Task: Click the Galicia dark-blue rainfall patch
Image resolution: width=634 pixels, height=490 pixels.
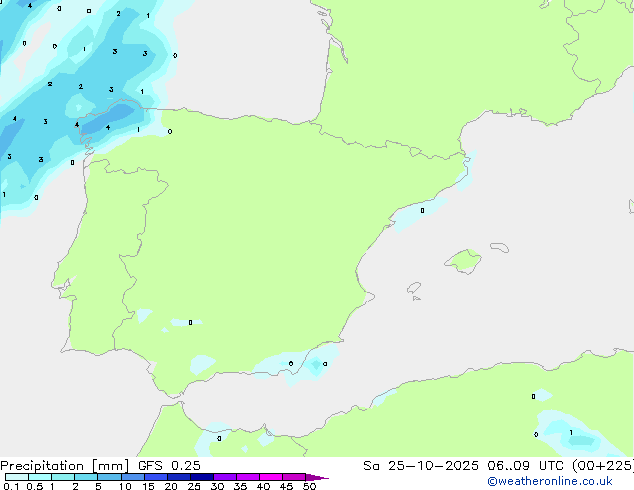Action: point(108,118)
